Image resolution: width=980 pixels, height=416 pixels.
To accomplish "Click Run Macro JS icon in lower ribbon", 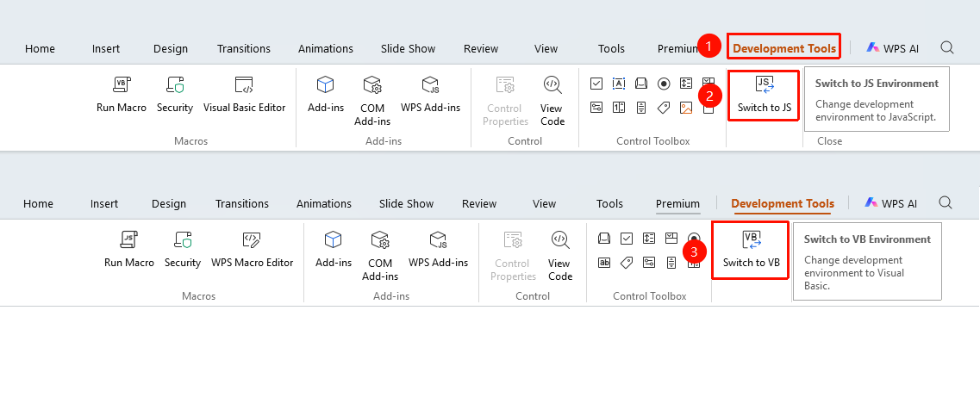I will coord(128,249).
